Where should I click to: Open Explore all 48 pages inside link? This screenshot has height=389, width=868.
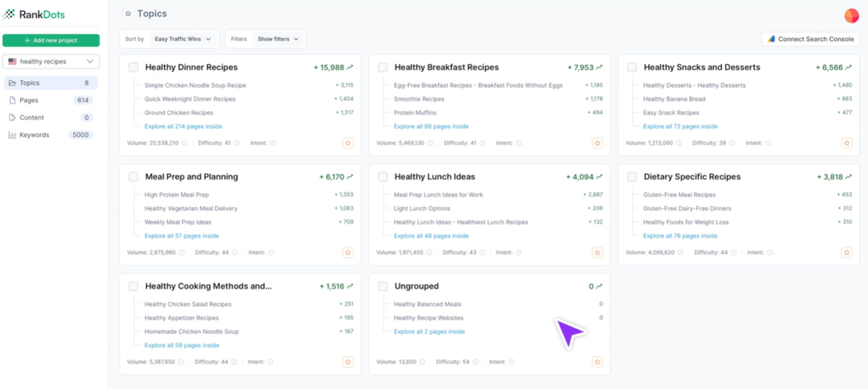pos(432,236)
